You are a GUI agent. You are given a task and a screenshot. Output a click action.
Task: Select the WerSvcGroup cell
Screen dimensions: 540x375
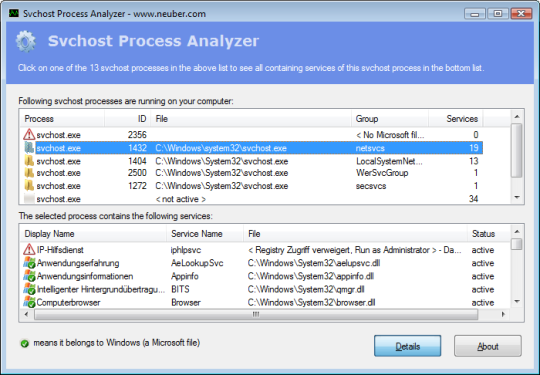pos(382,173)
